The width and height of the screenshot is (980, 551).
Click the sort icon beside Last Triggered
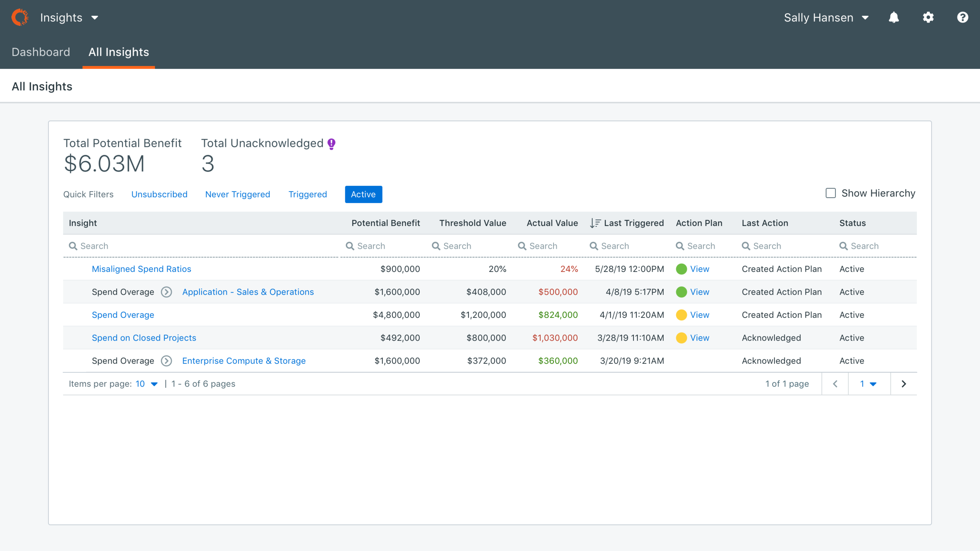pos(595,223)
